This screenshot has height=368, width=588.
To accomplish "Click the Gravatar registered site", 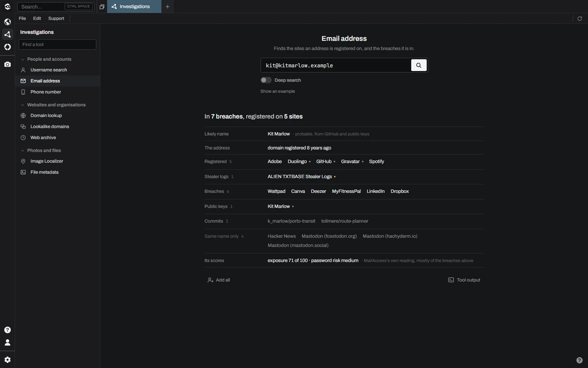I will (350, 162).
